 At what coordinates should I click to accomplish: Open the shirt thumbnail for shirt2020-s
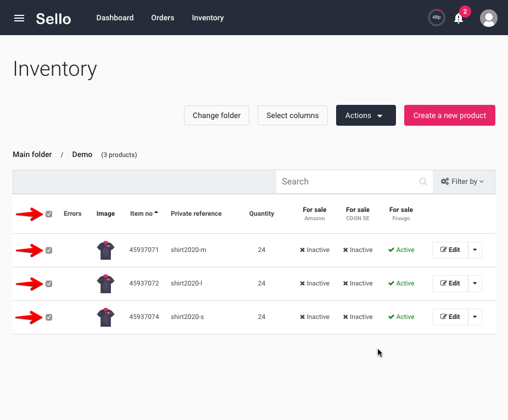click(105, 317)
